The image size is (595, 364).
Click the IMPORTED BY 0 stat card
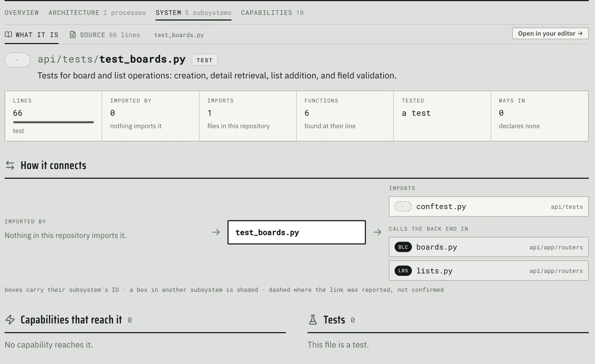151,116
